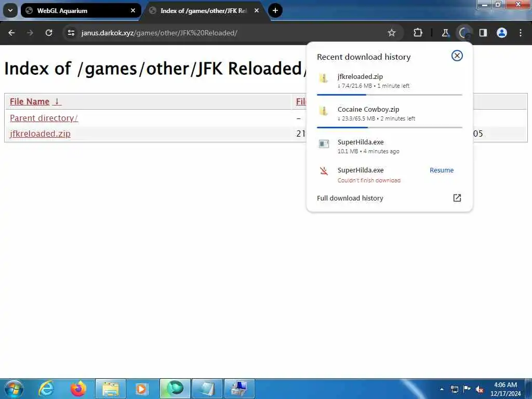Click the failed SuperHilda.exe download icon

point(324,170)
